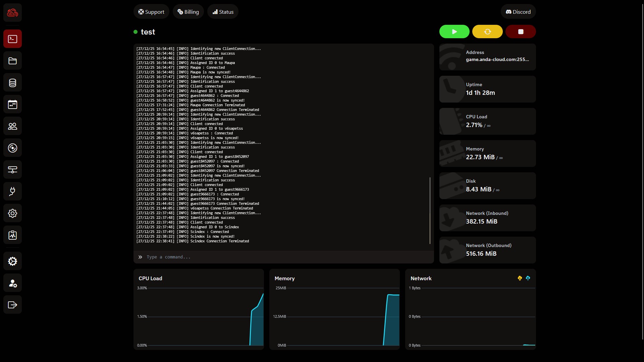Open the file manager folder icon
This screenshot has width=644, height=362.
[x=12, y=61]
